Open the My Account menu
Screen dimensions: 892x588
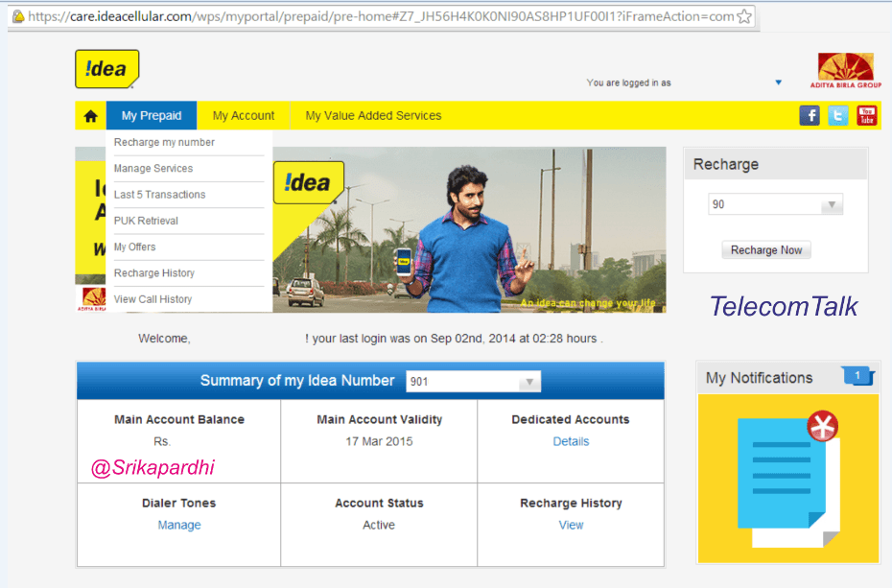tap(244, 115)
